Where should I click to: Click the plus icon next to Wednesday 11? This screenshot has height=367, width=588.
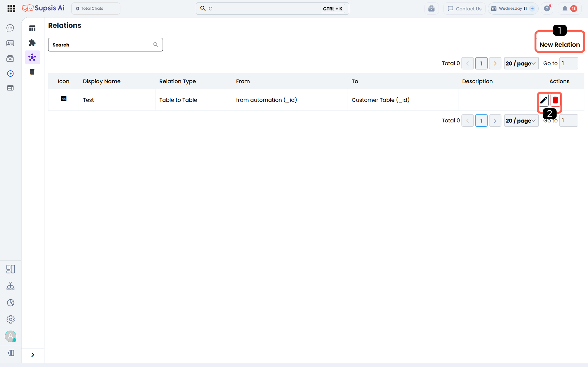[532, 9]
